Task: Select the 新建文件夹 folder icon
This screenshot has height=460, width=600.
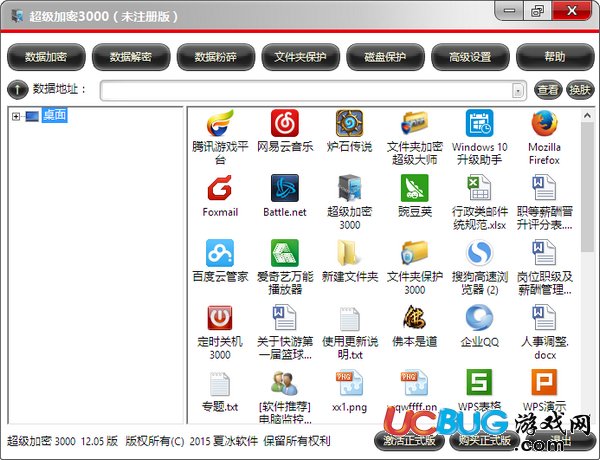Action: [349, 253]
